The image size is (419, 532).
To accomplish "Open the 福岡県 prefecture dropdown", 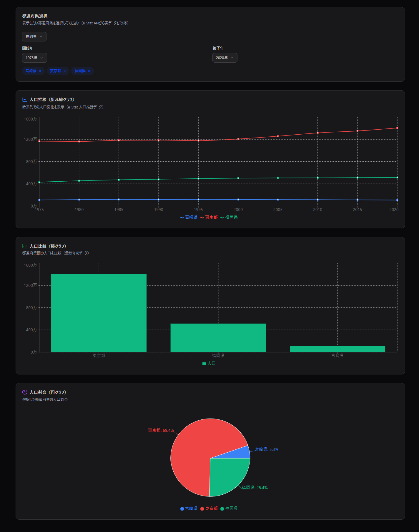I will 34,36.
